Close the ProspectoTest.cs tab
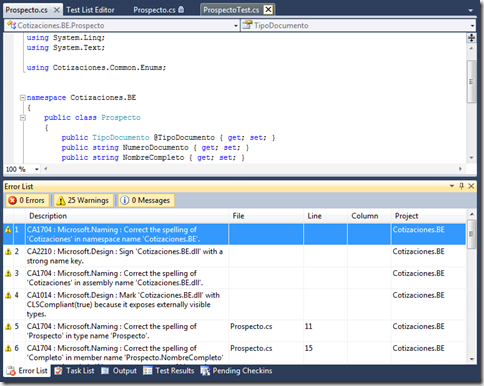484x386 pixels. (268, 10)
